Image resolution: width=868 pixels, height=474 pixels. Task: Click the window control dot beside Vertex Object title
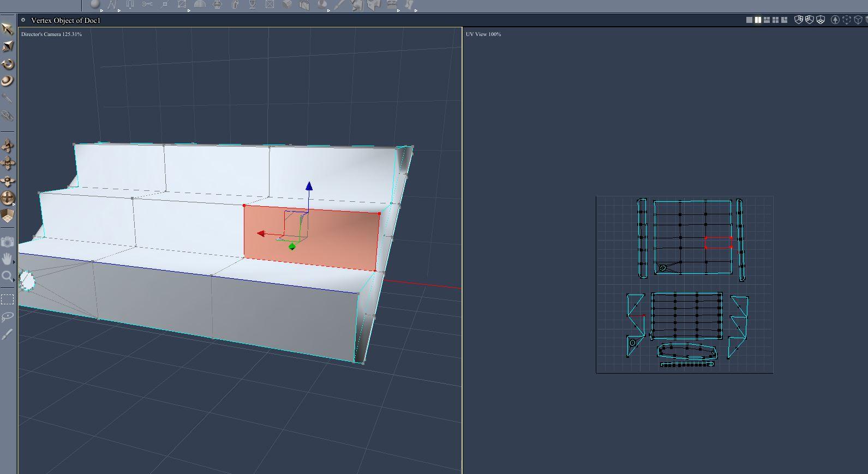pos(23,20)
